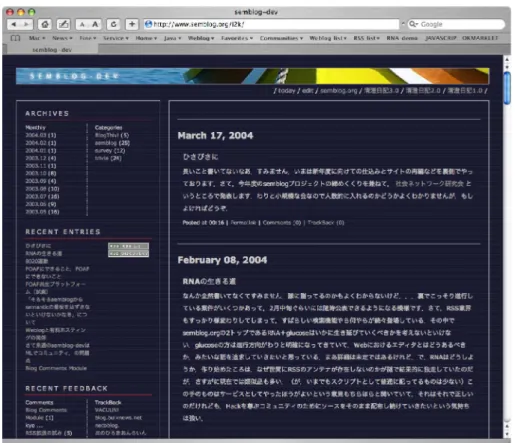This screenshot has width=515, height=443.
Task: Open the Java bookmarks folder dropdown
Action: click(172, 38)
